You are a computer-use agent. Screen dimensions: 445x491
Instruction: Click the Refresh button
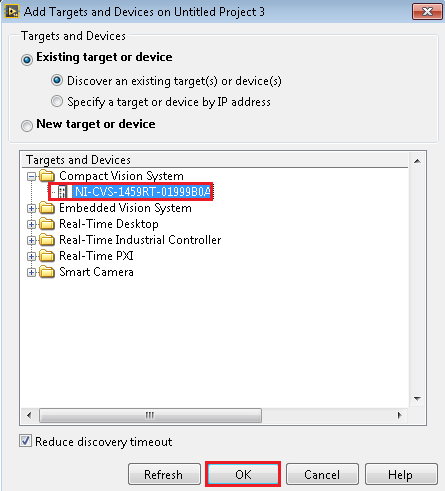pyautogui.click(x=164, y=474)
